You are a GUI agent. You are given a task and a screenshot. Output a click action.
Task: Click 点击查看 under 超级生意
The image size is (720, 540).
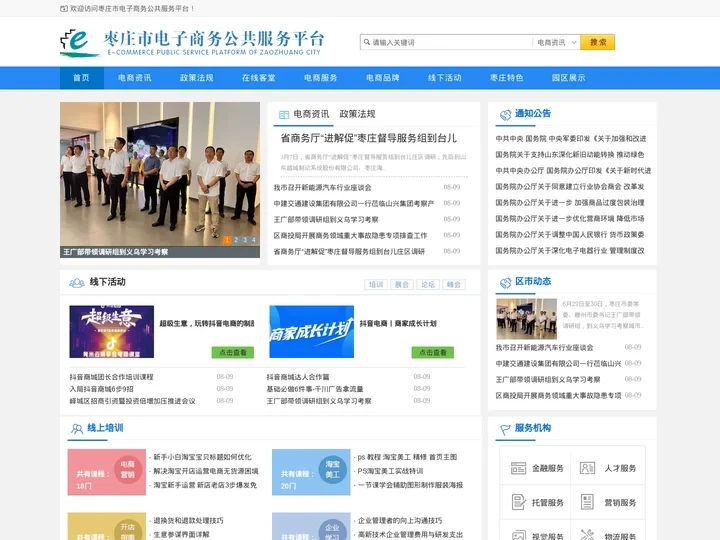(x=232, y=352)
